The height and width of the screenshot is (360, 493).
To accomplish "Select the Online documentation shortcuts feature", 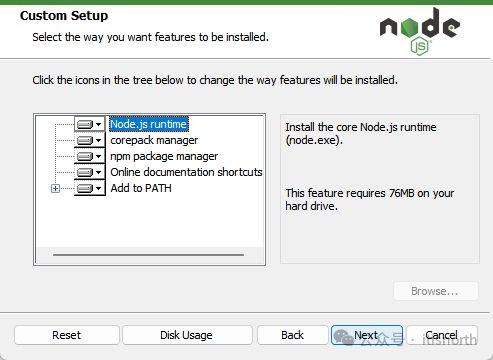I will point(186,172).
